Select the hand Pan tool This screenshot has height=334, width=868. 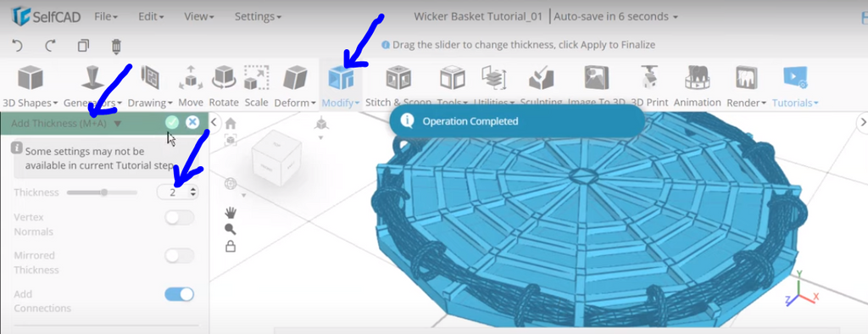[x=231, y=212]
